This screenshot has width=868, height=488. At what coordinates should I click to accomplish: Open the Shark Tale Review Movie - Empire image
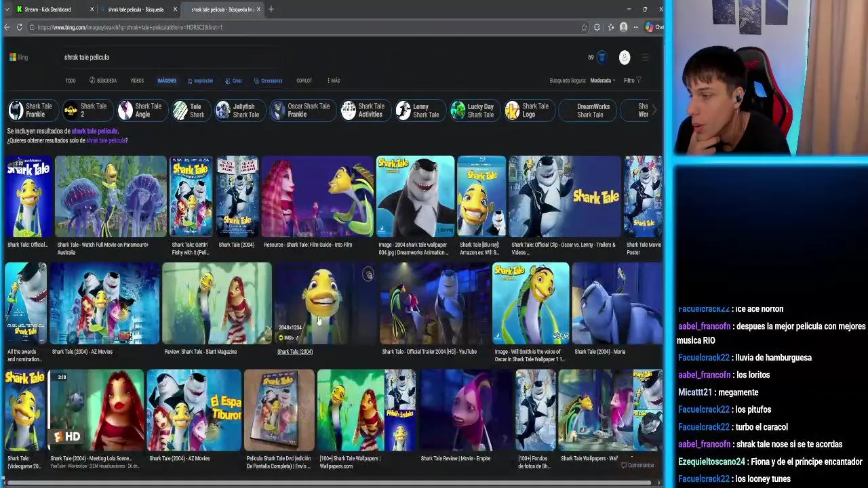point(466,410)
